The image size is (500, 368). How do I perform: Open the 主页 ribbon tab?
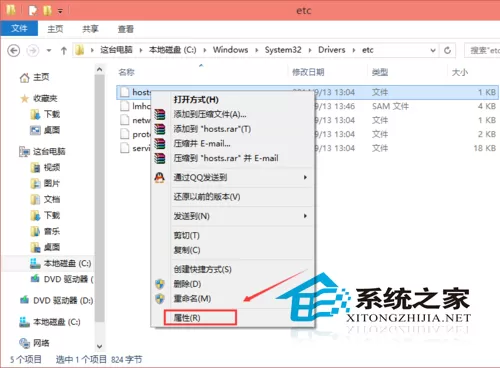(x=55, y=29)
